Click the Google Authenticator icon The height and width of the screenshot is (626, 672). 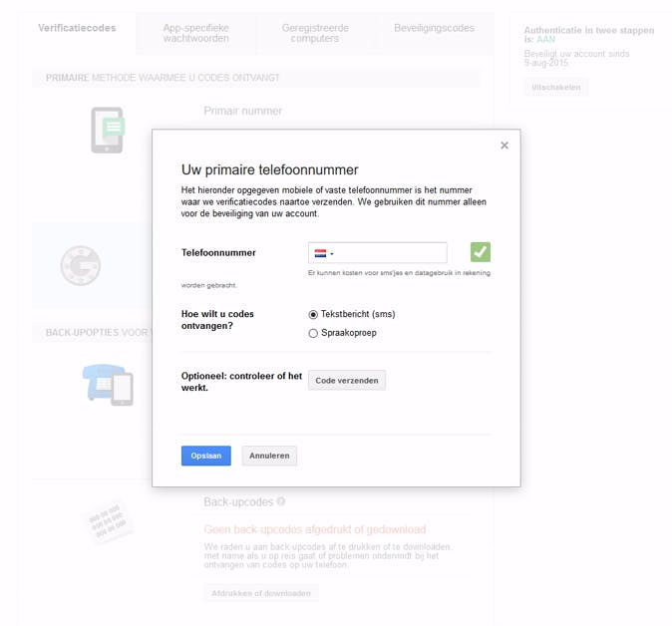[80, 266]
